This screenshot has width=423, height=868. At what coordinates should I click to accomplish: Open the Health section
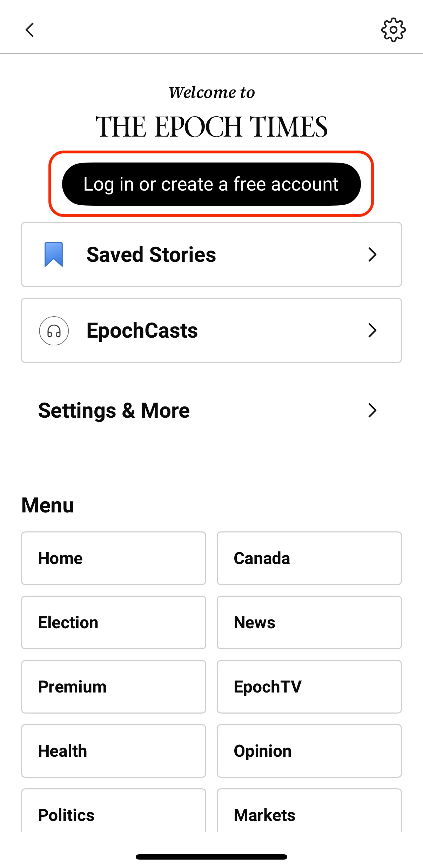113,751
